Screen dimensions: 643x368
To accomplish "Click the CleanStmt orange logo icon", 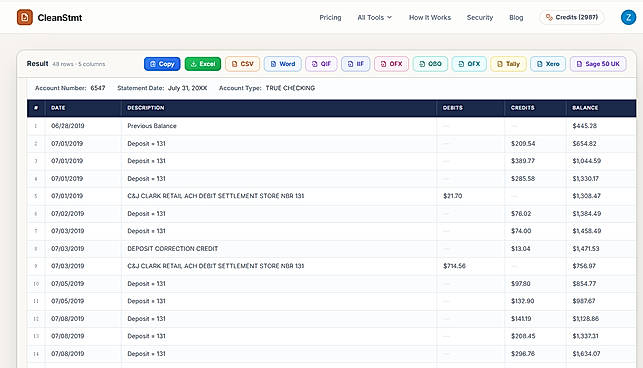I will (x=25, y=17).
